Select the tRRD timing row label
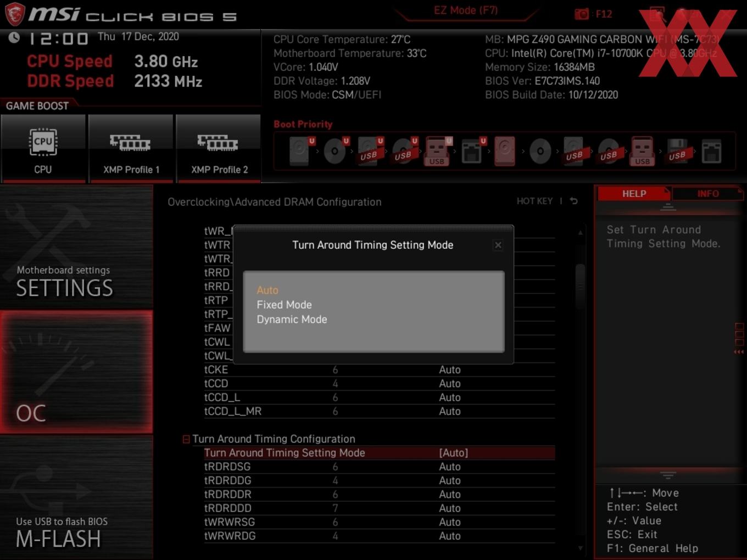This screenshot has width=747, height=560. 217,273
